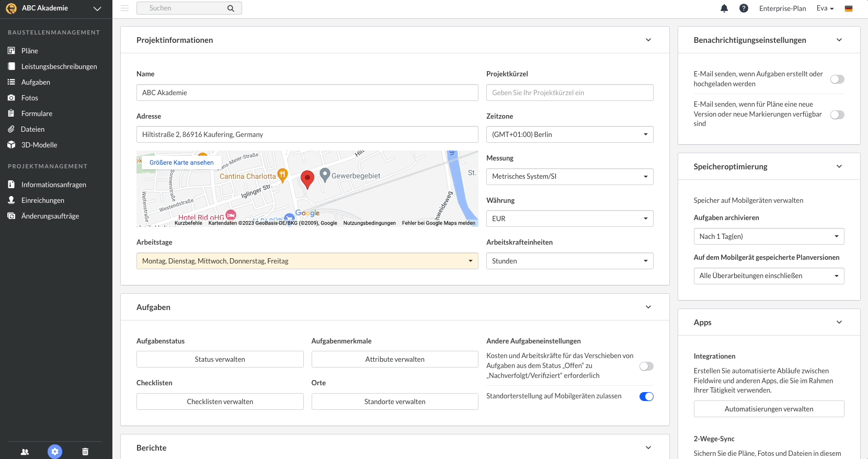Click the Enterprise-Plan label
Screen dimensions: 868x459
click(782, 8)
